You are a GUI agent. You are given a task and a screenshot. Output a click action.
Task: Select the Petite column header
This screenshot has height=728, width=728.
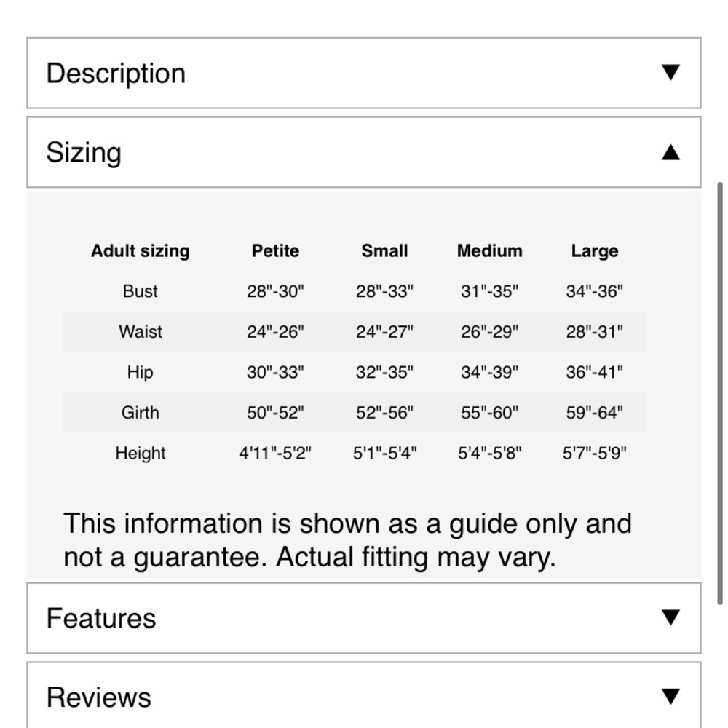pyautogui.click(x=275, y=250)
